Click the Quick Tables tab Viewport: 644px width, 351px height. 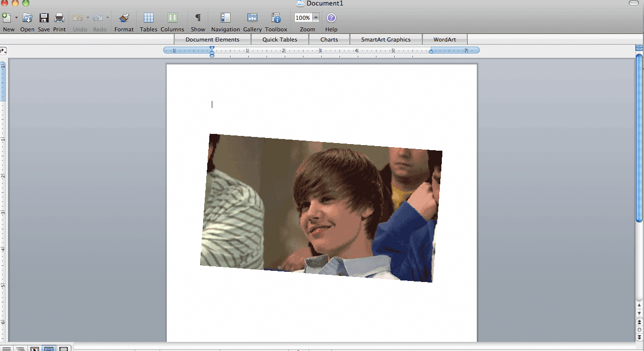pos(280,40)
